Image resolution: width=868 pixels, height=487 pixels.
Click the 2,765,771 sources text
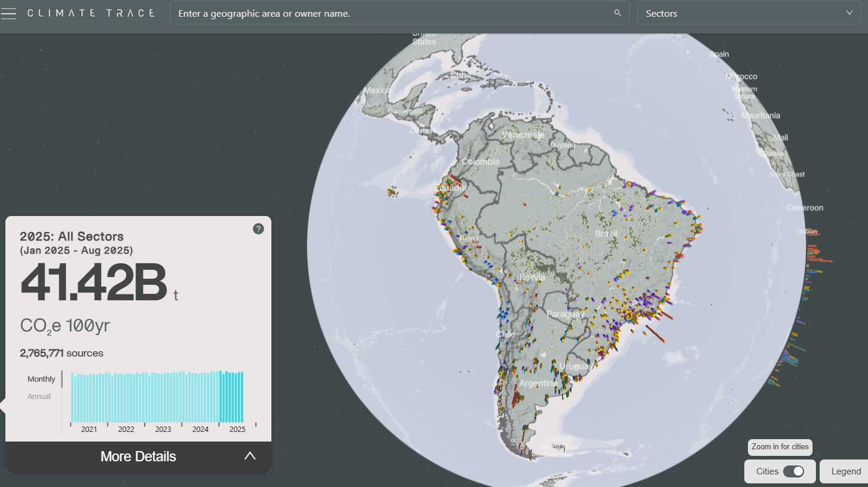[62, 353]
